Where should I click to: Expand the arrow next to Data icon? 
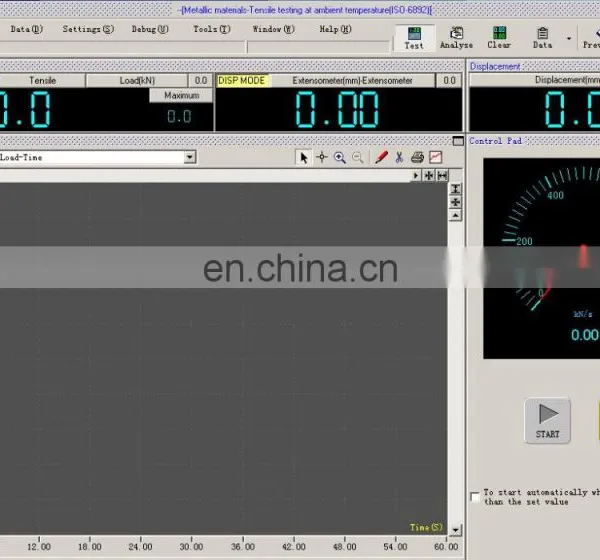[x=569, y=38]
